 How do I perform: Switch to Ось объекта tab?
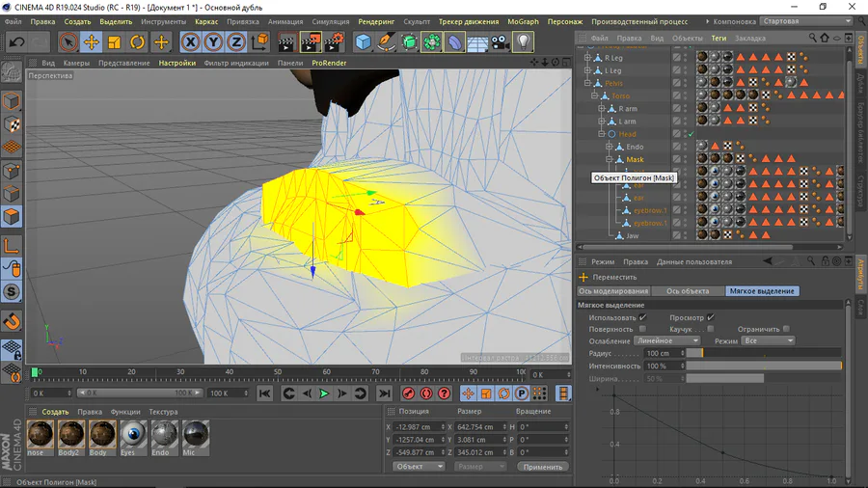[x=688, y=291]
